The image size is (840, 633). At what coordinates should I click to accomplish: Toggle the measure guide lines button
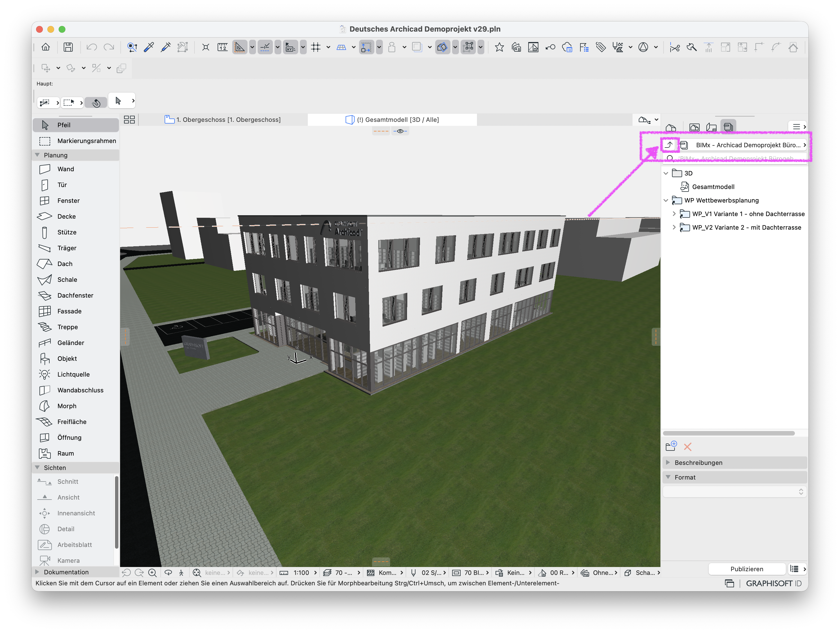240,47
